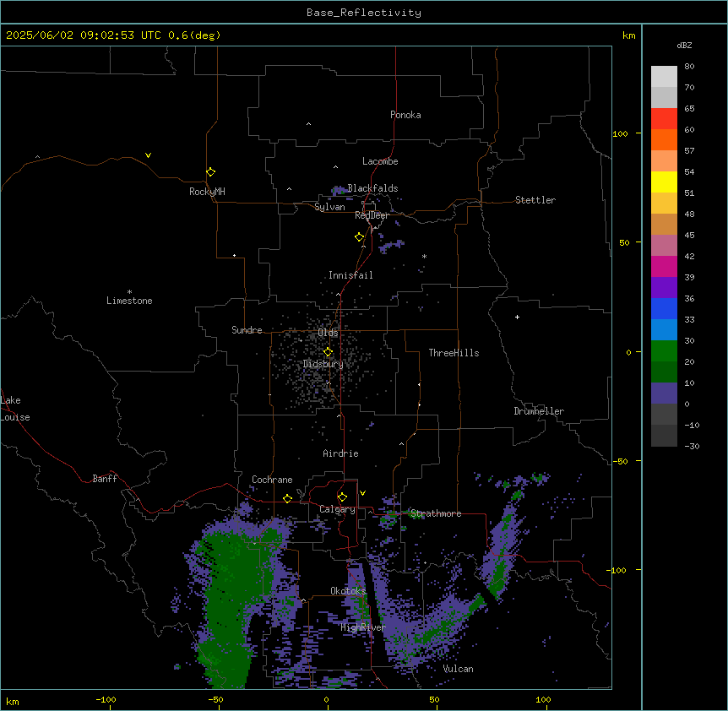Click the Olds label
The image size is (728, 711).
(328, 333)
